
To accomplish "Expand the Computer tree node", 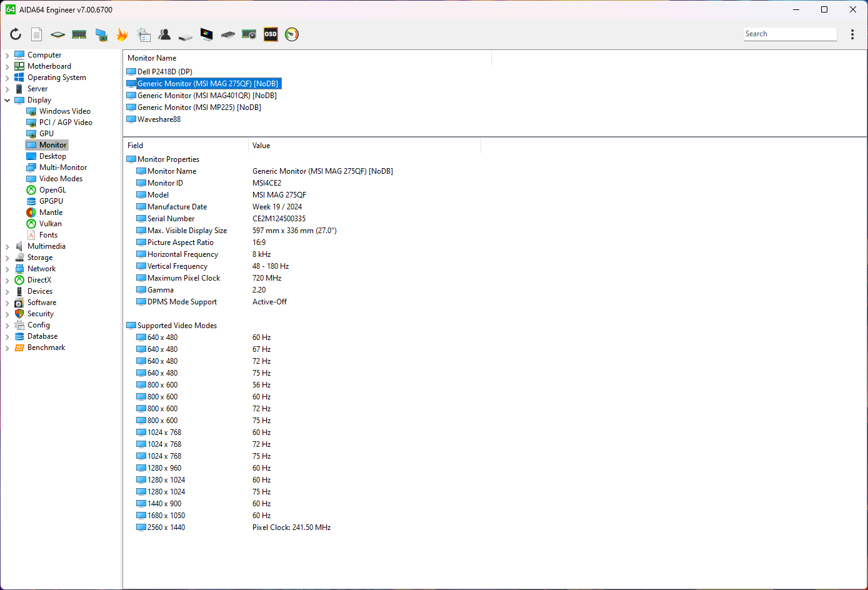I will click(x=7, y=55).
